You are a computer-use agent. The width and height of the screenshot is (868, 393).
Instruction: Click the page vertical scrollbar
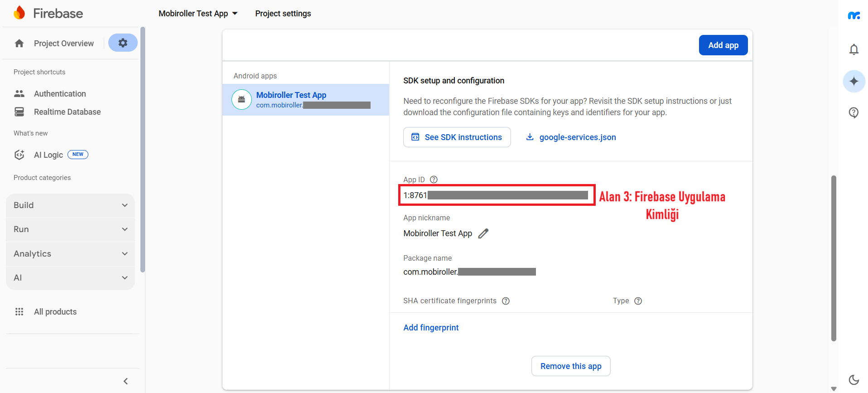point(834,258)
